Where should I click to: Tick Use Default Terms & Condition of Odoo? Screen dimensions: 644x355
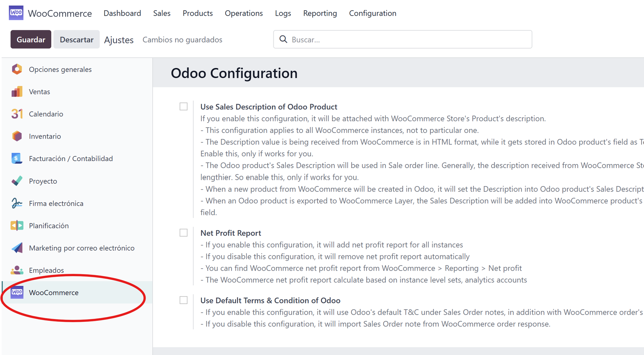[x=183, y=300]
